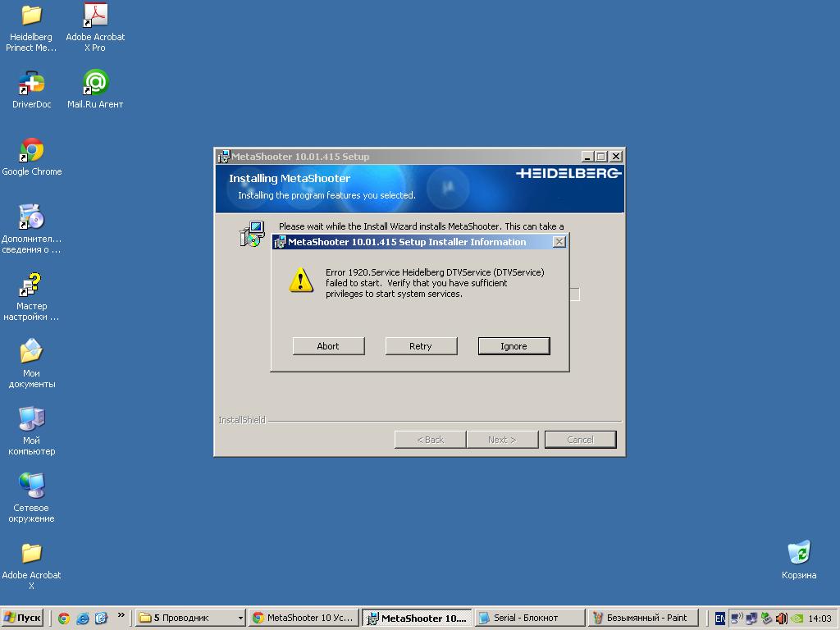Image resolution: width=840 pixels, height=630 pixels.
Task: Click the safely remove hardware tray icon
Action: [767, 619]
